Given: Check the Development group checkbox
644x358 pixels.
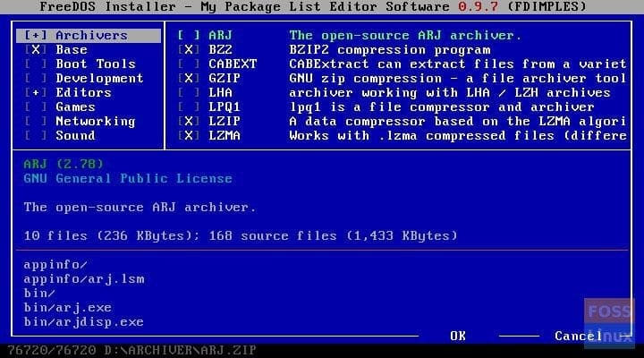Looking at the screenshot, I should tap(36, 79).
